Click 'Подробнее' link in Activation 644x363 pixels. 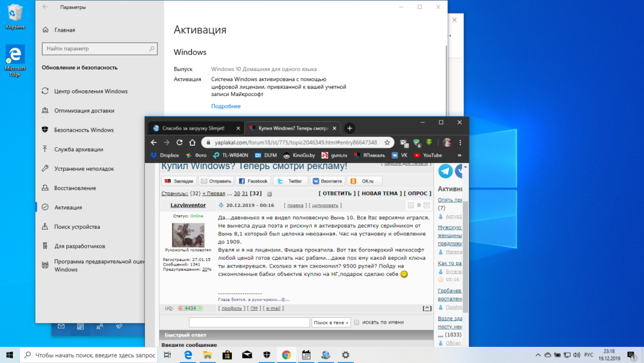[x=226, y=106]
